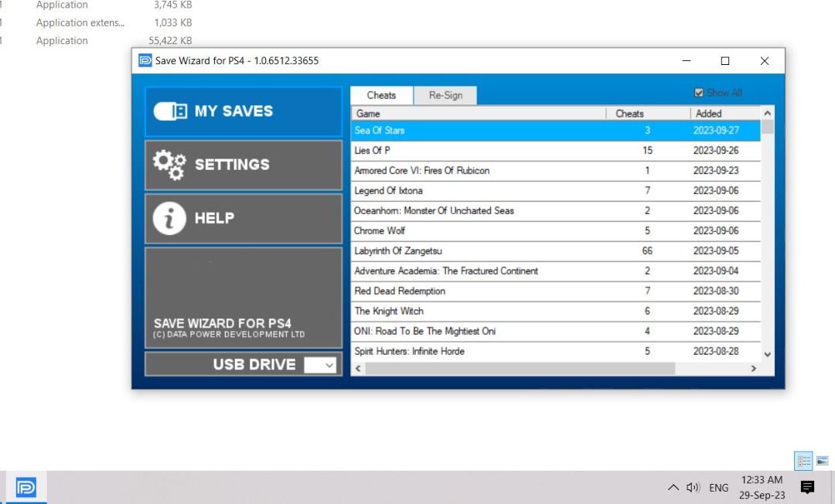
Task: Select the Sea Of Stars row
Action: coord(555,131)
